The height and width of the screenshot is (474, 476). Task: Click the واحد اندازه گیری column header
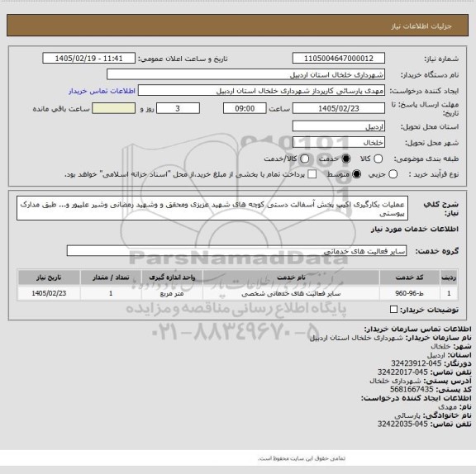pyautogui.click(x=172, y=277)
